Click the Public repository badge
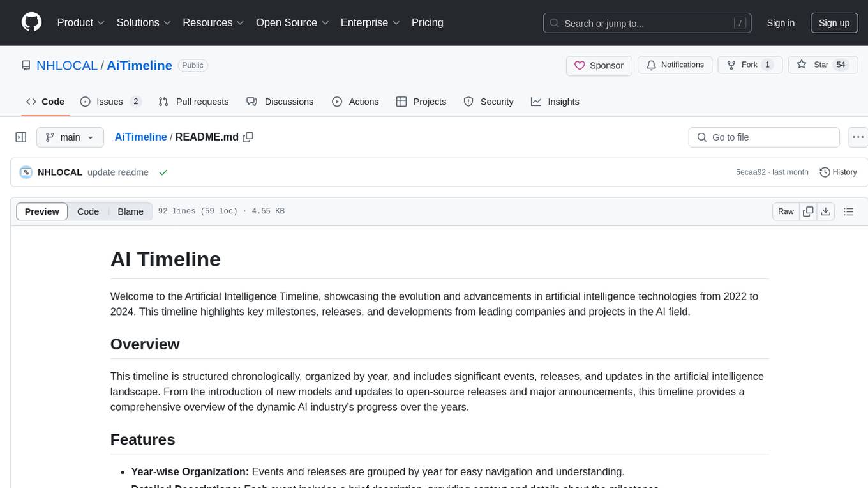868x488 pixels. point(193,65)
